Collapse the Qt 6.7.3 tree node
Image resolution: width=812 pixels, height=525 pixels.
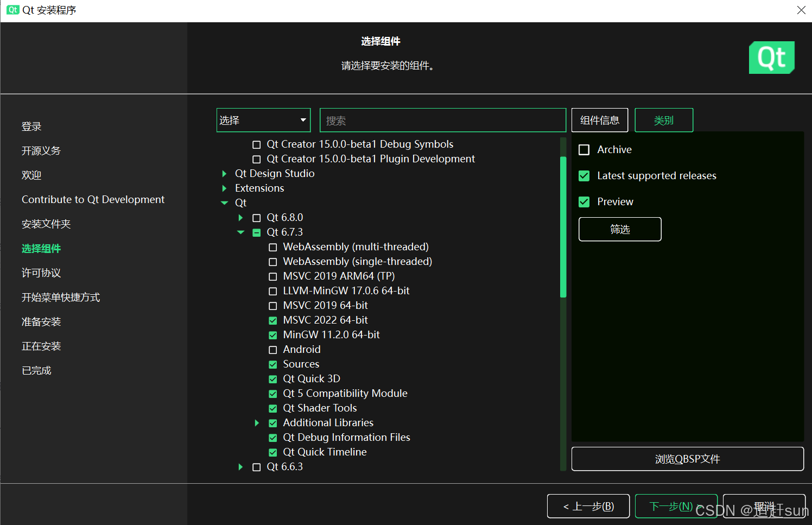pyautogui.click(x=240, y=232)
